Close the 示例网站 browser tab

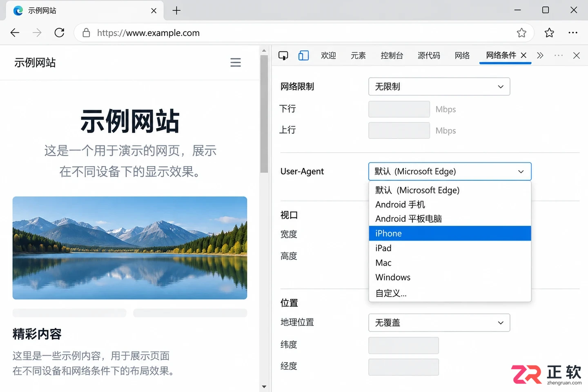tap(154, 11)
